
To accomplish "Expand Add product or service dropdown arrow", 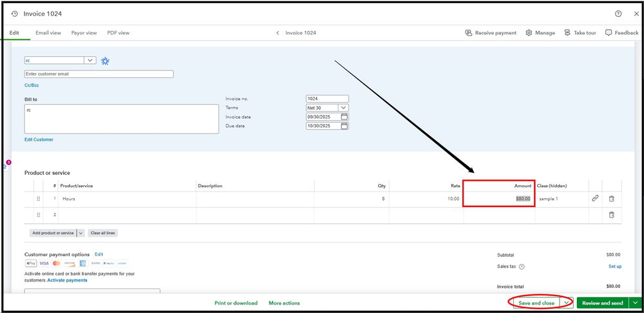I will coord(81,233).
